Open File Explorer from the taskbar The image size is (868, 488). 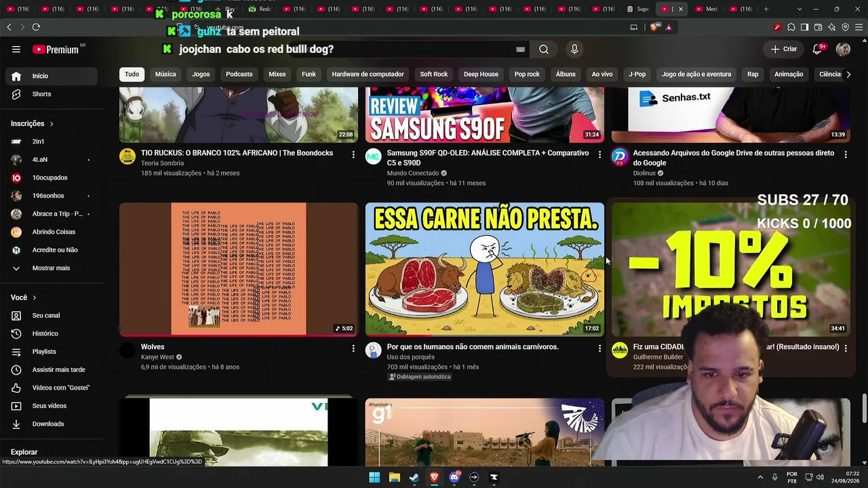coord(394,477)
